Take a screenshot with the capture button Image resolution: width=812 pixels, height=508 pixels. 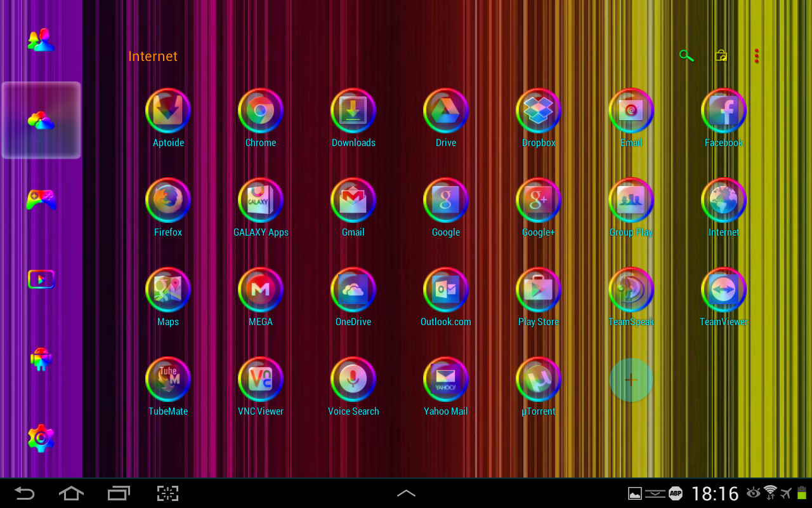click(x=167, y=493)
